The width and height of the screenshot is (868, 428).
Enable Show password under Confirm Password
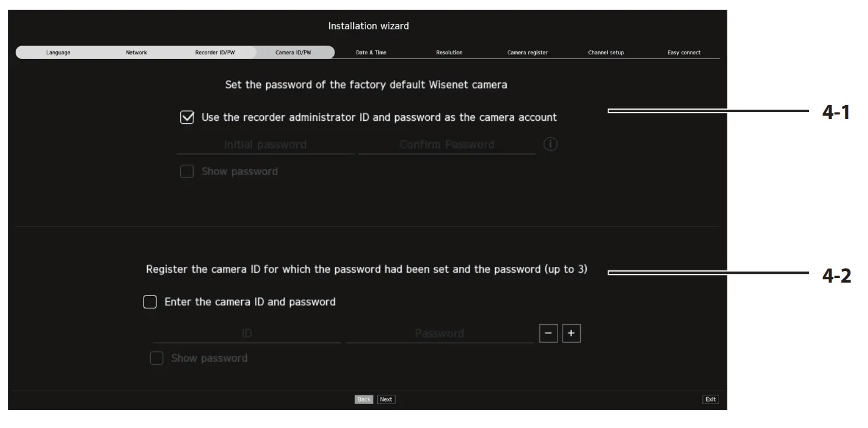point(187,171)
